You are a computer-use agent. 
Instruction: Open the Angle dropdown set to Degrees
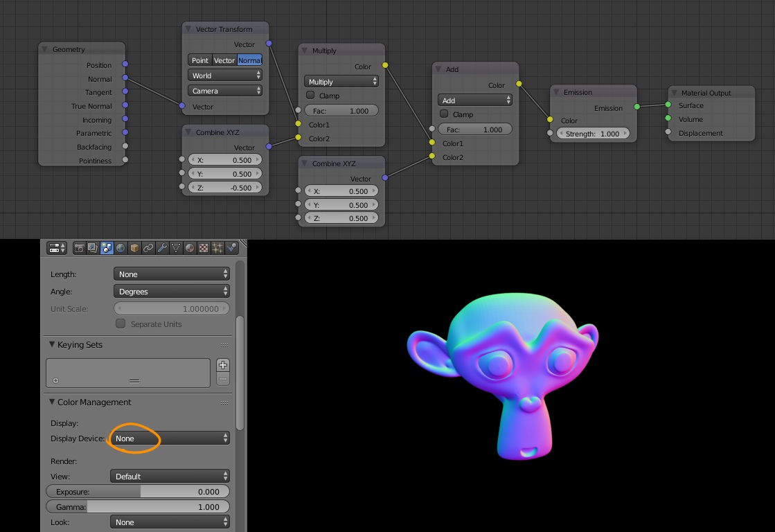[x=171, y=291]
